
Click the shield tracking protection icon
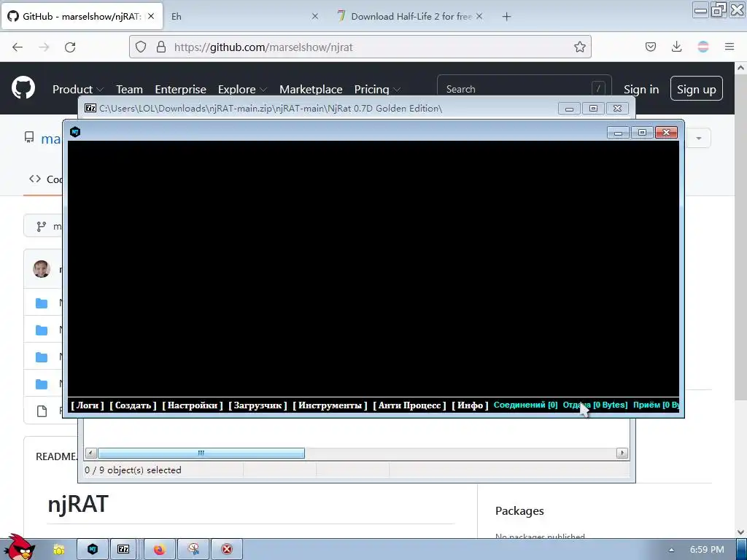141,47
